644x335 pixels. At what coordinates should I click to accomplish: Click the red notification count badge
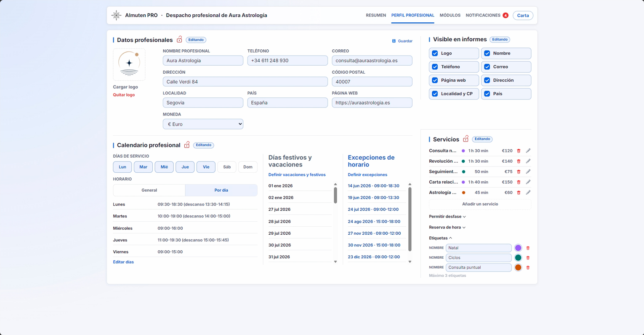[505, 16]
